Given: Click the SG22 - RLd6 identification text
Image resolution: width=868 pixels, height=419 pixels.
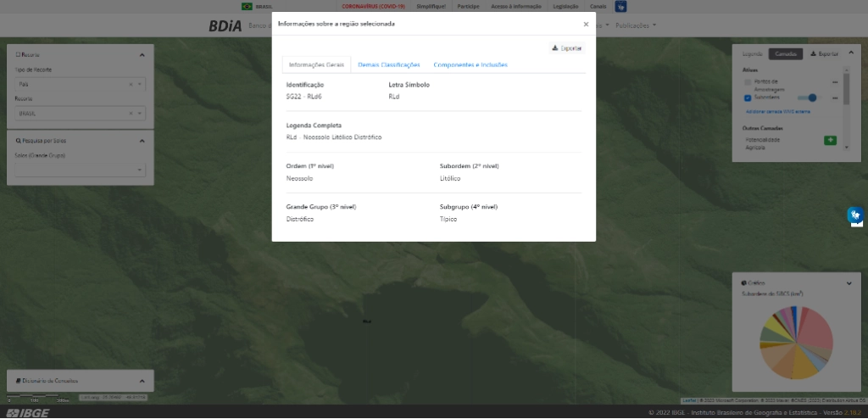Looking at the screenshot, I should tap(304, 97).
